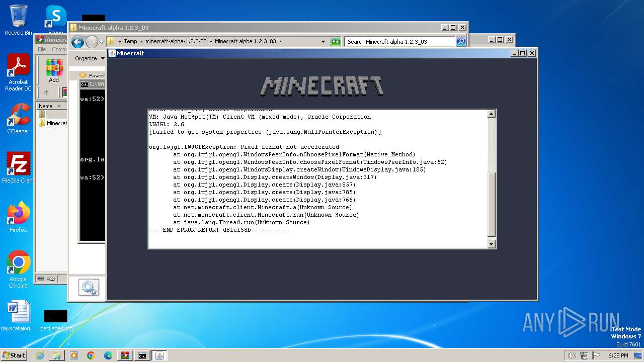The height and width of the screenshot is (362, 644).
Task: Click the 'END ERROR REPORT d8fef58b' line
Action: [x=219, y=230]
